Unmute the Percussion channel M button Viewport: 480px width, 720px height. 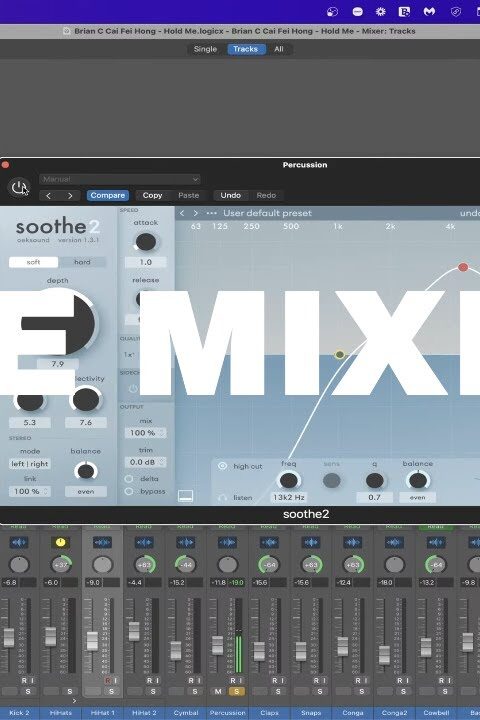218,691
